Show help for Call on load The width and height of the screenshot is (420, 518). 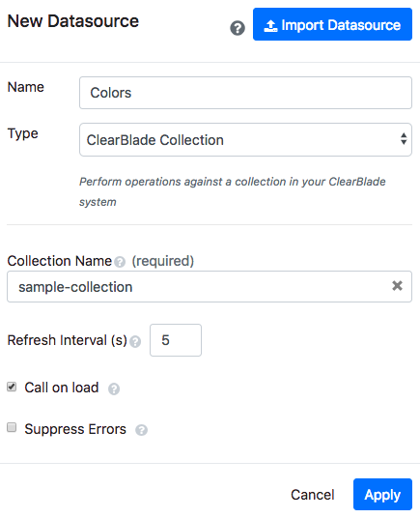point(114,388)
